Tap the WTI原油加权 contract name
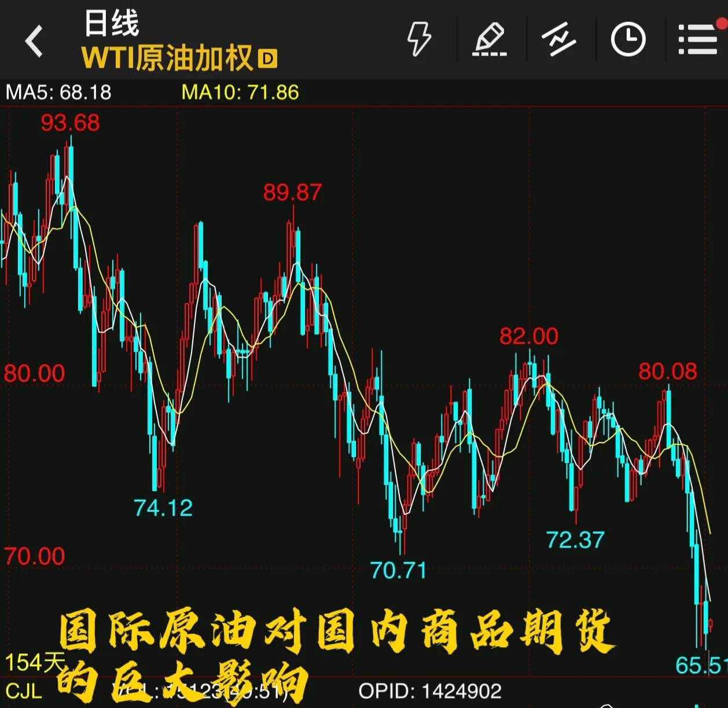This screenshot has width=728, height=708. [168, 58]
